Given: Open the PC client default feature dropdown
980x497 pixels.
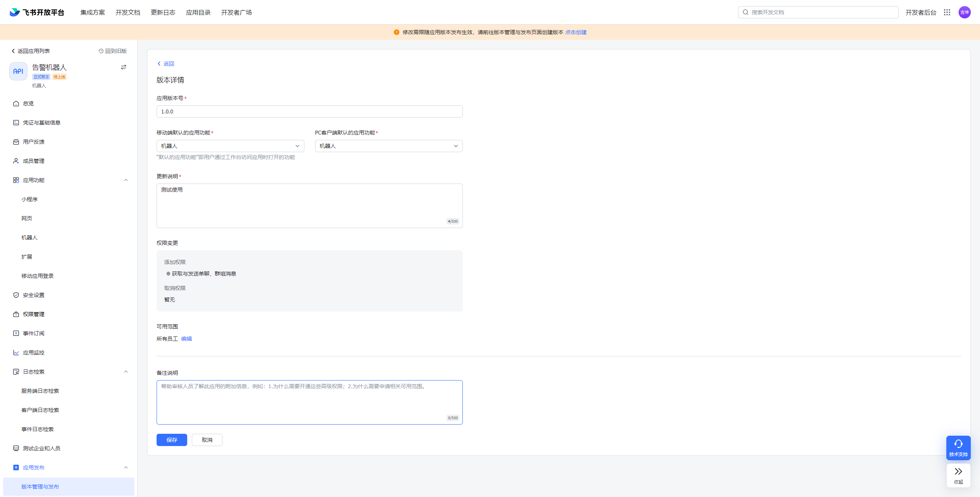Looking at the screenshot, I should [389, 146].
